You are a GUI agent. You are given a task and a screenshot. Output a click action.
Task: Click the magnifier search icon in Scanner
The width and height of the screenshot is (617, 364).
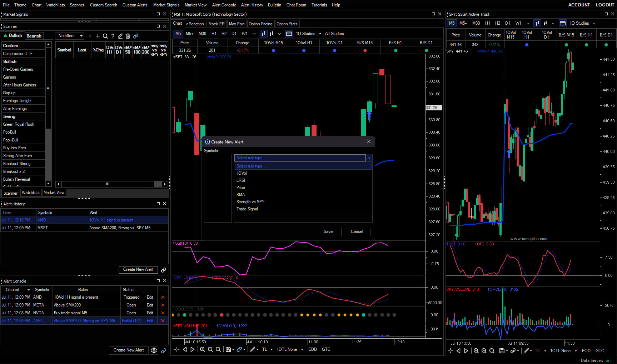105,36
